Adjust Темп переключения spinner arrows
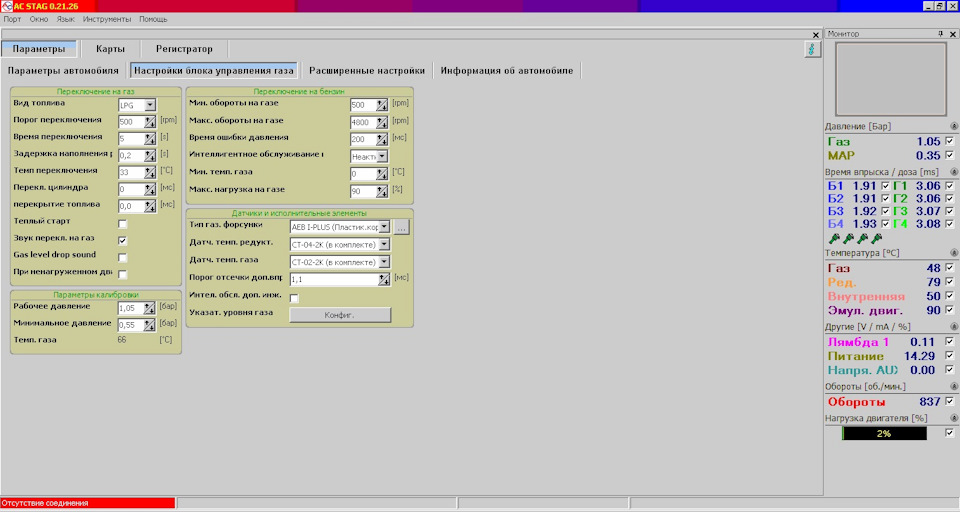The image size is (960, 512). pos(150,173)
